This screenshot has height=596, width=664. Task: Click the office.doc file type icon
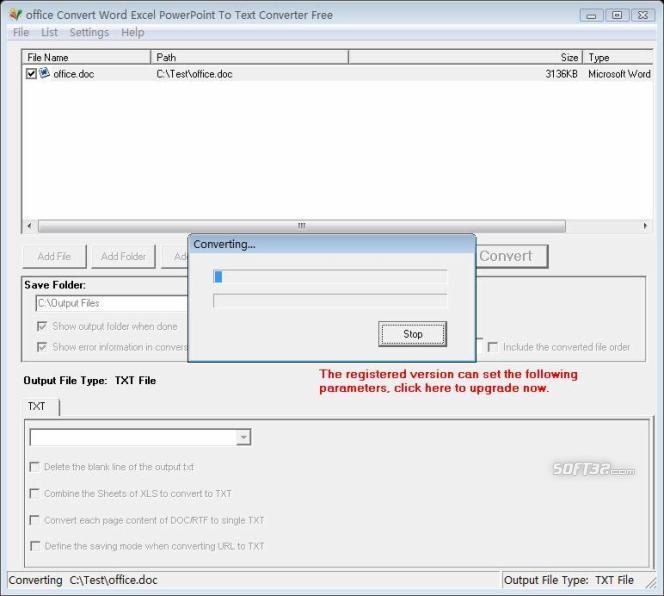click(45, 73)
